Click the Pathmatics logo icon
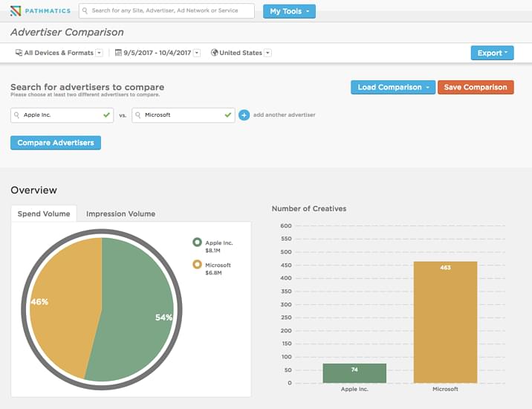This screenshot has height=409, width=532. pyautogui.click(x=16, y=11)
